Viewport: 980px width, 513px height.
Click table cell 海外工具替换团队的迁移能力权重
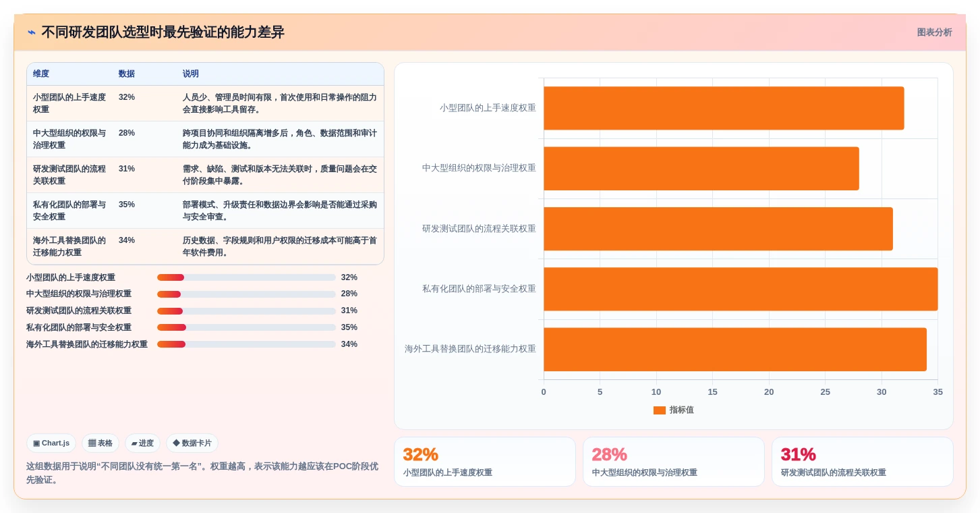(x=69, y=246)
